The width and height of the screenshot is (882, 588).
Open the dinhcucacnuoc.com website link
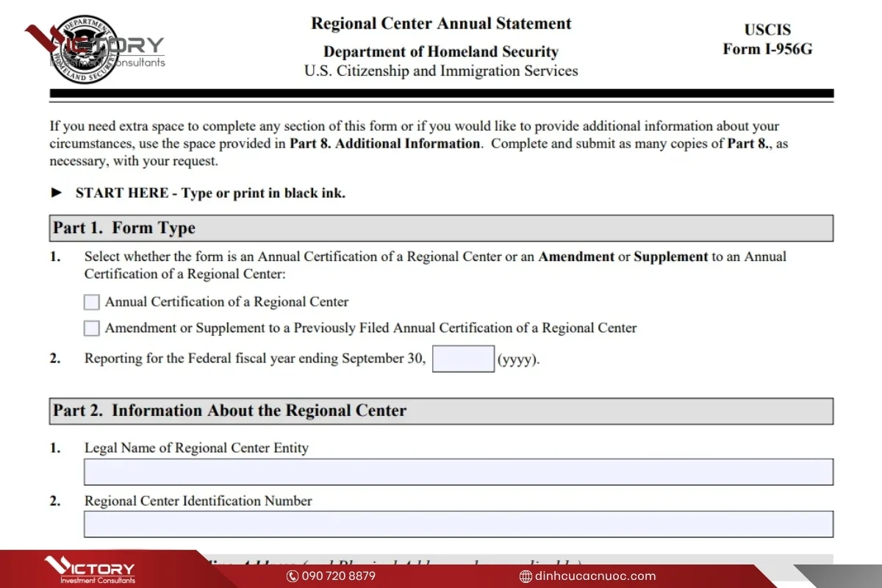point(595,576)
